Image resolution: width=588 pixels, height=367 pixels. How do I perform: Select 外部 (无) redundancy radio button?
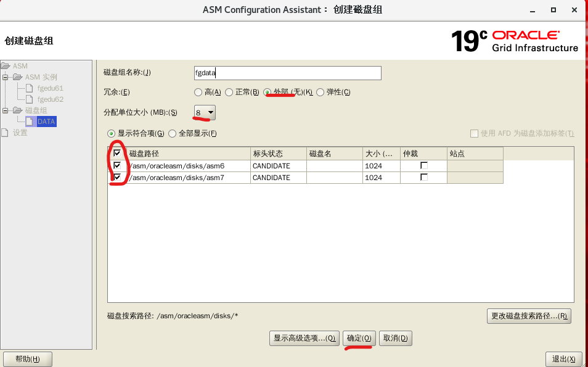pyautogui.click(x=267, y=93)
